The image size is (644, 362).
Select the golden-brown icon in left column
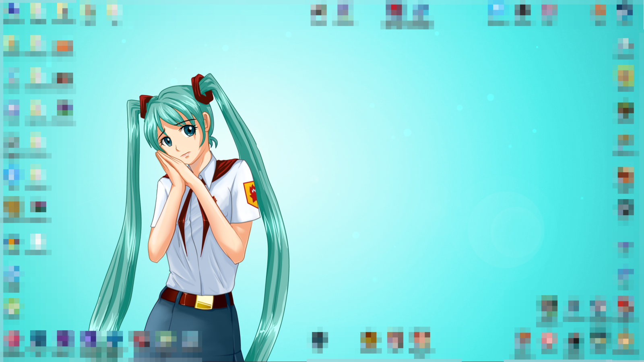point(12,207)
